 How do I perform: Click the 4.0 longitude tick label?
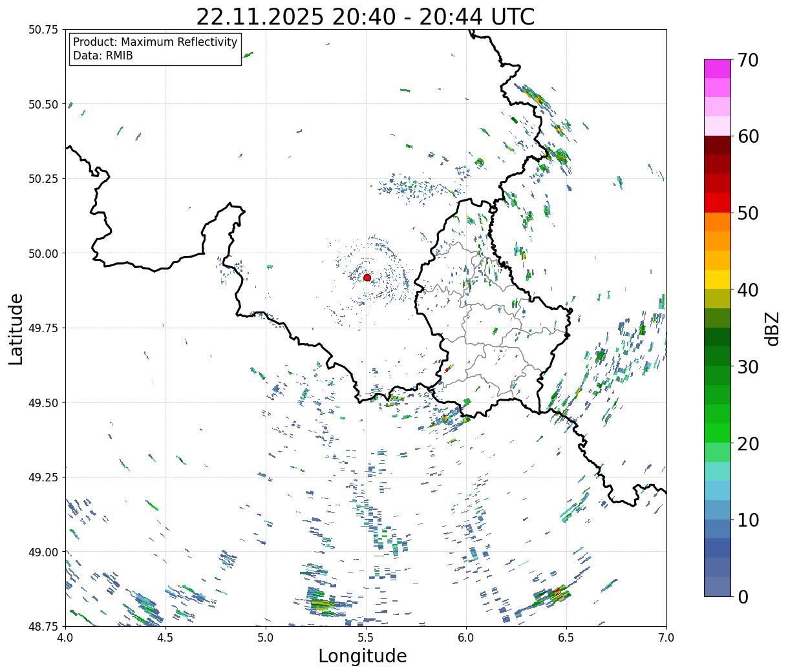pyautogui.click(x=65, y=638)
